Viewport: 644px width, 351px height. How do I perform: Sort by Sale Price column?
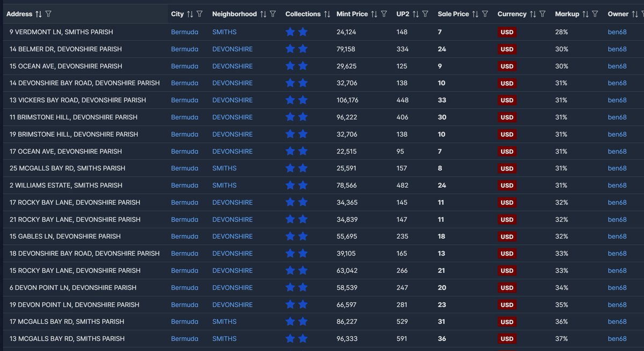pos(475,14)
